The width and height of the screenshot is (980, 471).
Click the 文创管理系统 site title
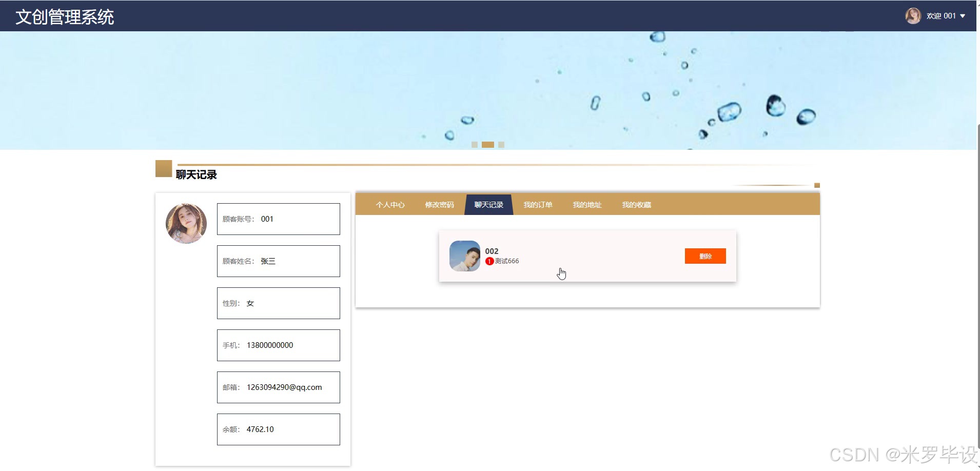click(65, 17)
